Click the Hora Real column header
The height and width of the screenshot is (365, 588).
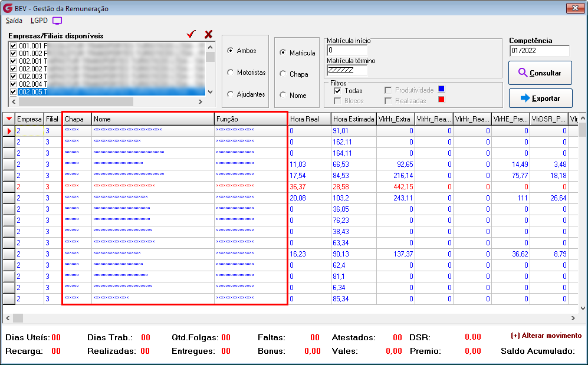(310, 119)
